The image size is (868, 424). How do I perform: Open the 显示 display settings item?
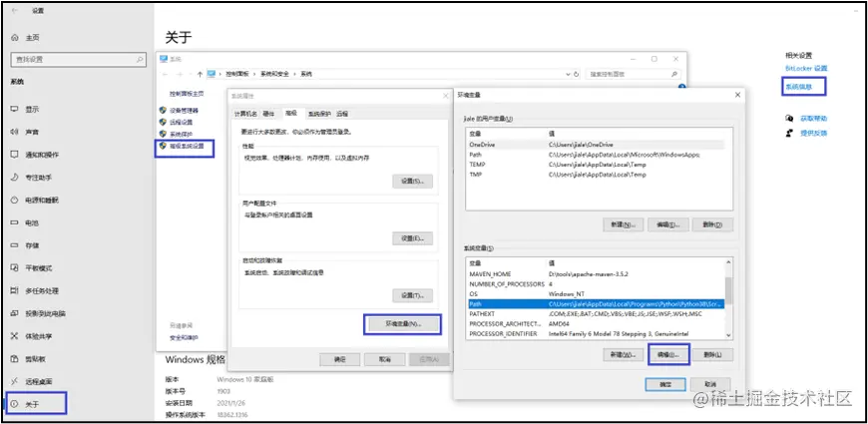pyautogui.click(x=26, y=109)
